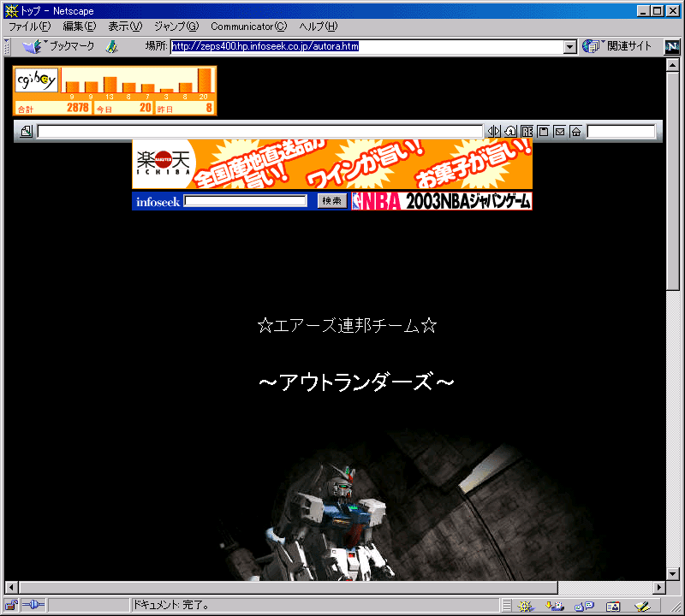Click the Netscape N logo icon
The image size is (685, 616).
[x=672, y=46]
